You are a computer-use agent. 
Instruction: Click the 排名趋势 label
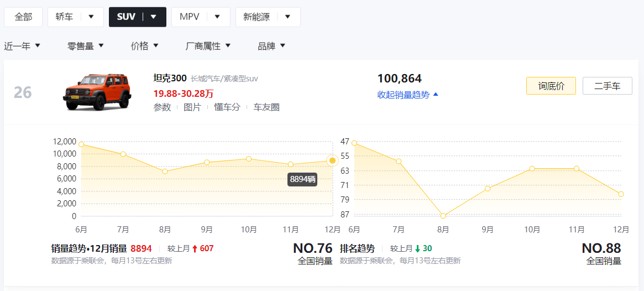point(357,248)
